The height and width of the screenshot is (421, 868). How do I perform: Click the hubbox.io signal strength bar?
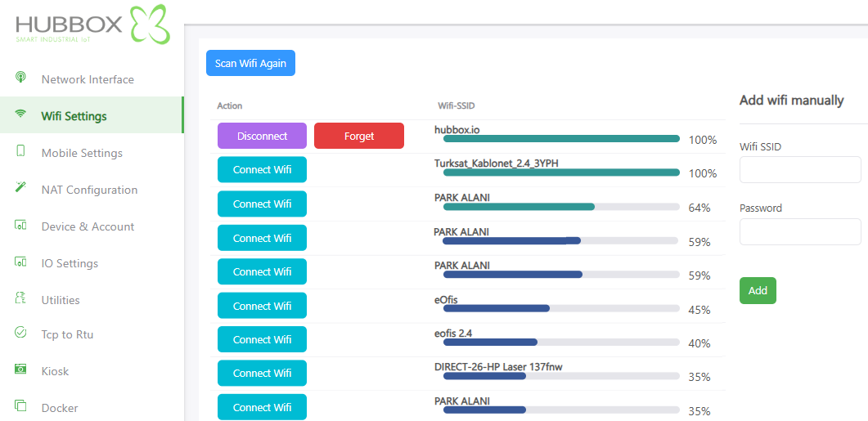pos(561,139)
